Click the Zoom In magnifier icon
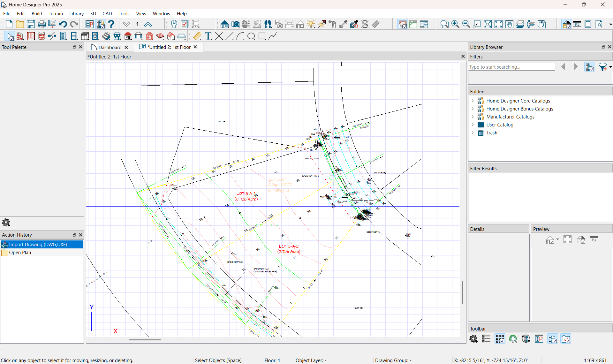Viewport: 613px width, 364px height. (x=455, y=24)
